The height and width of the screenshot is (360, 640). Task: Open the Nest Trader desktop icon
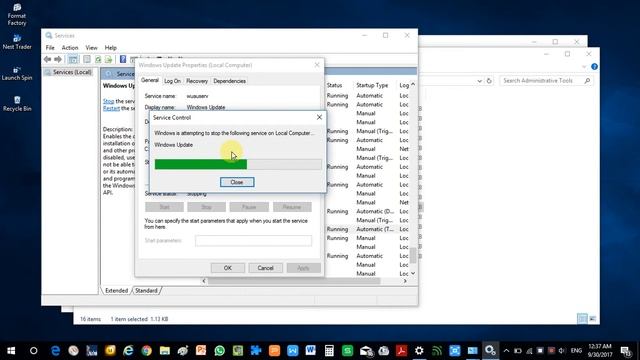[x=17, y=42]
